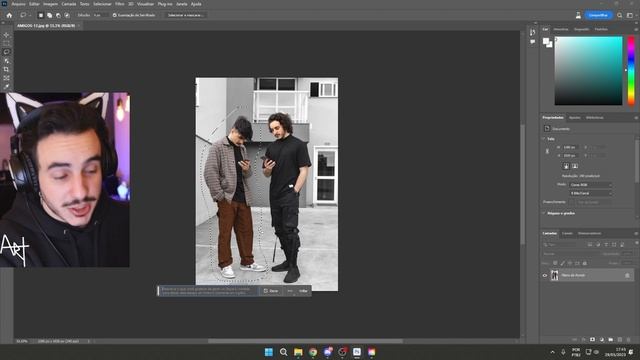640x360 pixels.
Task: Open the Imagem menu
Action: point(51,4)
